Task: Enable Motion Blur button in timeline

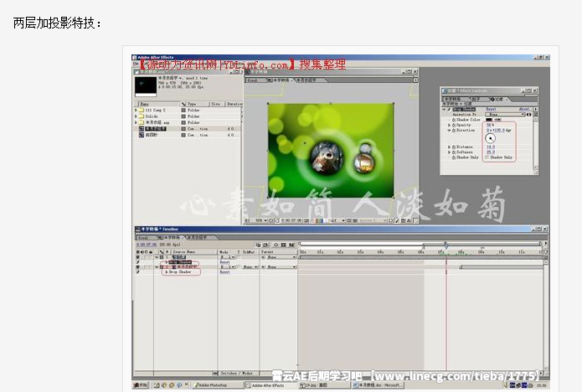Action: coord(291,245)
